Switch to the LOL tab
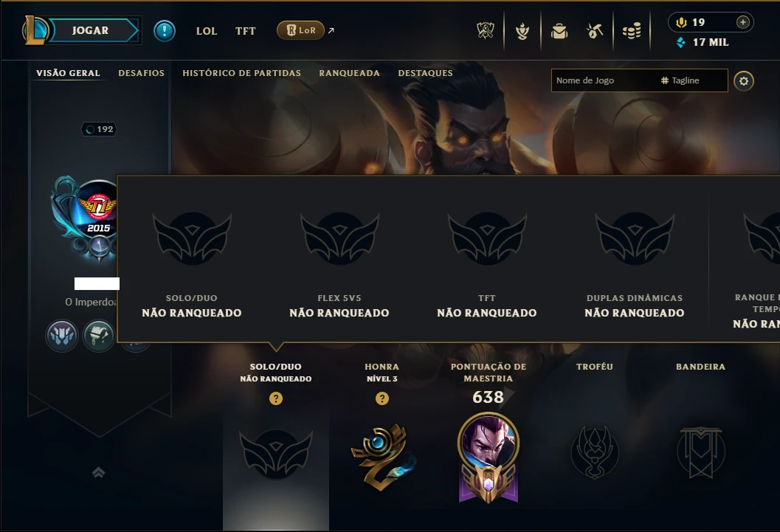This screenshot has height=532, width=780. pos(207,31)
